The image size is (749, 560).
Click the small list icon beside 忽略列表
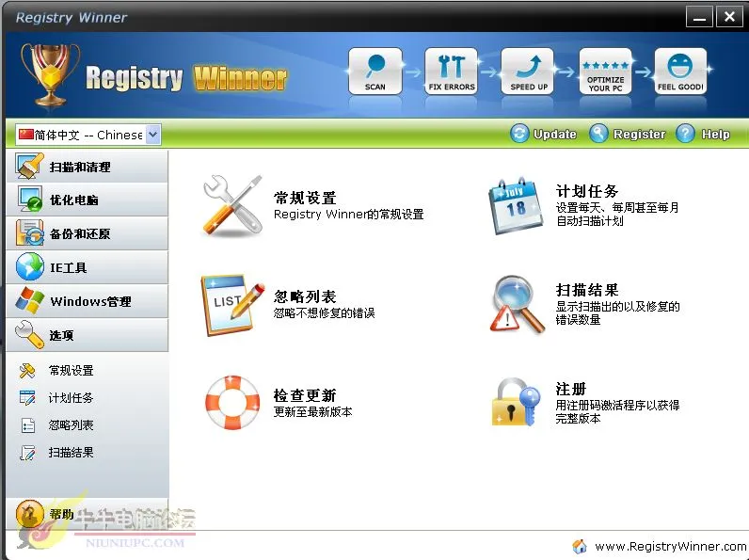pos(28,425)
